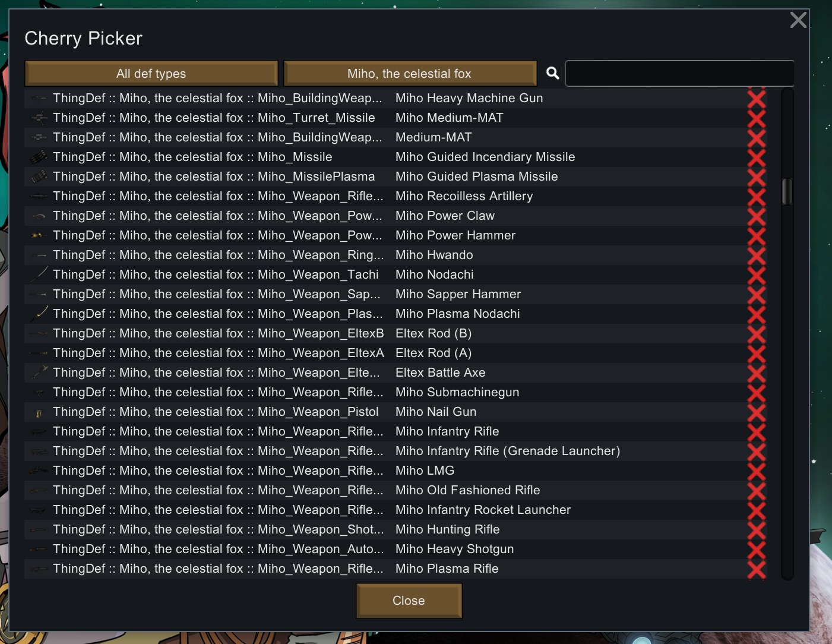Click the label Miho Infantry Rifle (Grenade Launcher)
This screenshot has width=832, height=644.
coord(508,451)
